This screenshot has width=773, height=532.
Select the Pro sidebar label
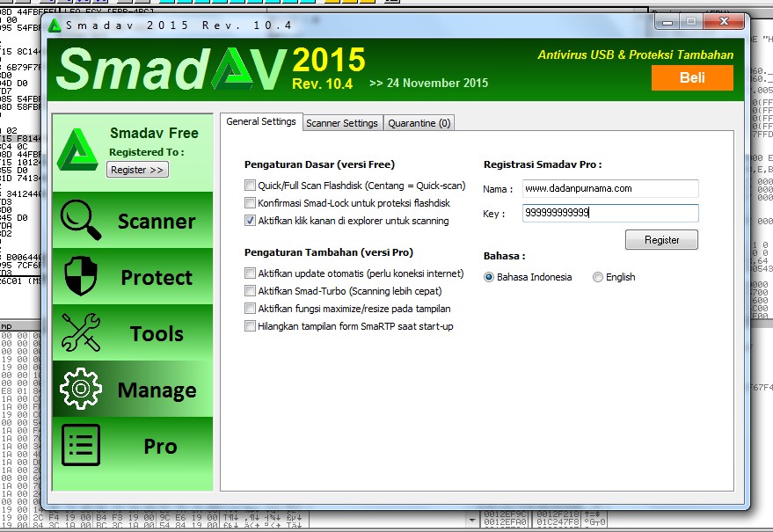tap(161, 446)
